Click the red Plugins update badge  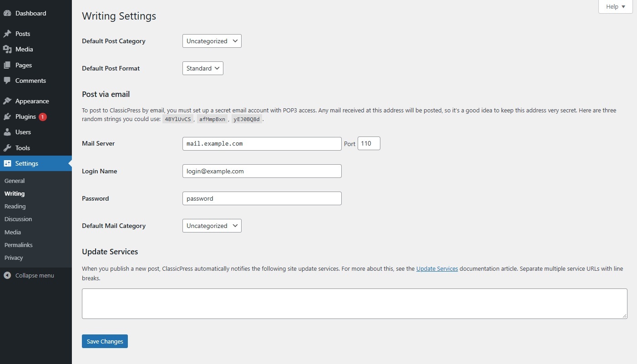tap(42, 117)
